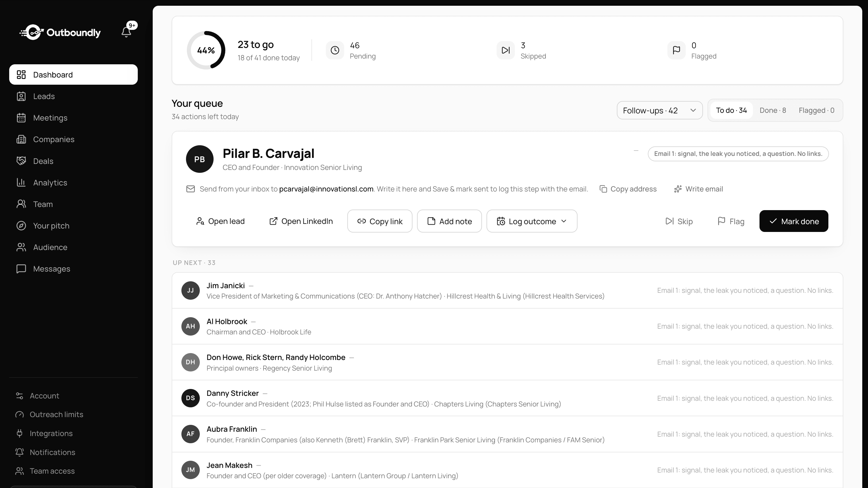Click Write email
The height and width of the screenshot is (488, 868).
[x=698, y=189]
